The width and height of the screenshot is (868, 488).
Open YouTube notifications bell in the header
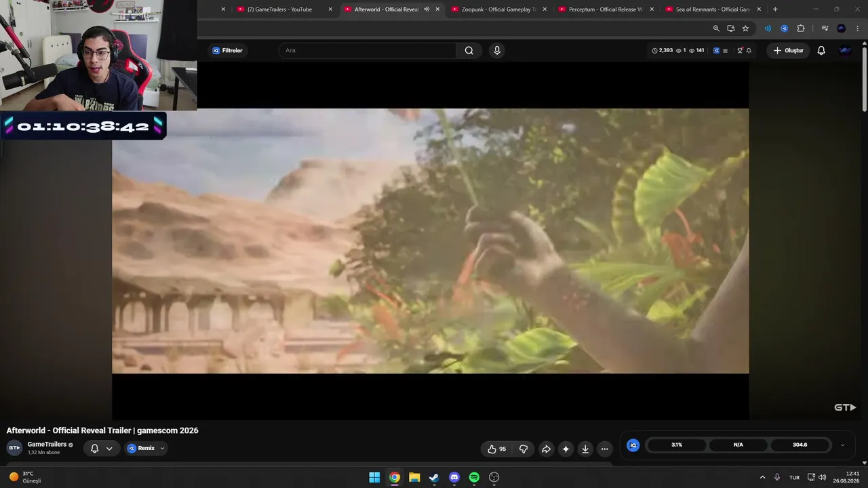point(821,50)
